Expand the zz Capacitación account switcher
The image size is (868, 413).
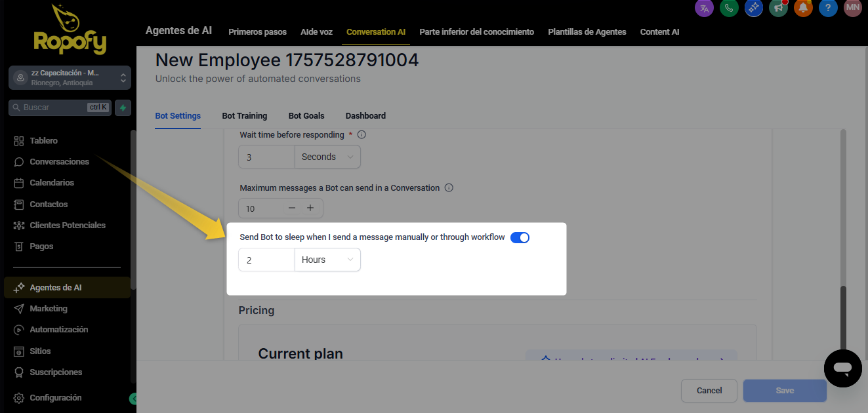click(70, 78)
